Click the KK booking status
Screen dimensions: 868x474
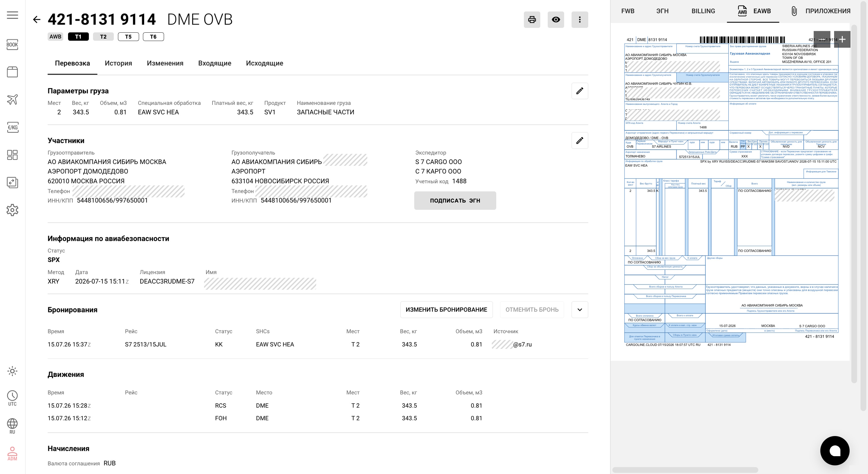point(219,344)
